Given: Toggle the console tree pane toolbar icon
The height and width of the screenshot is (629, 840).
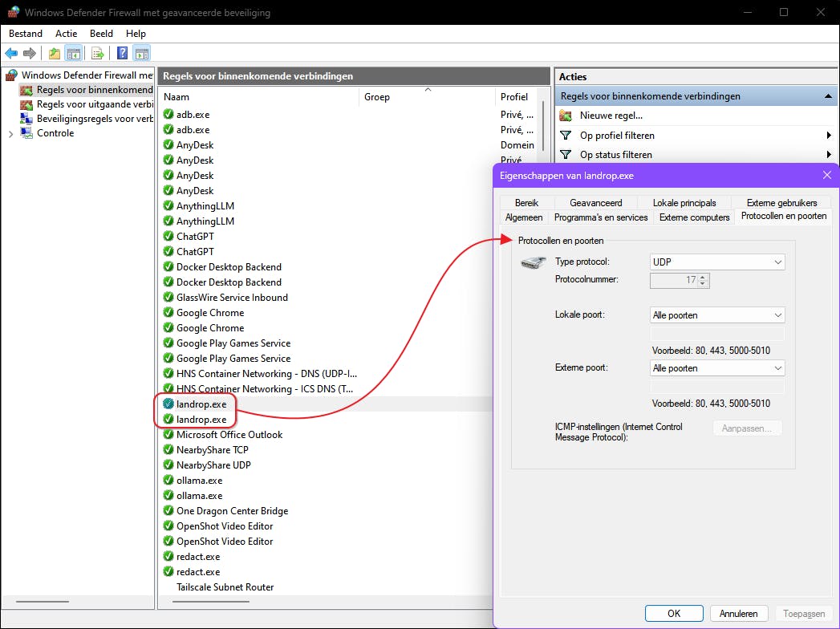Looking at the screenshot, I should pos(73,53).
